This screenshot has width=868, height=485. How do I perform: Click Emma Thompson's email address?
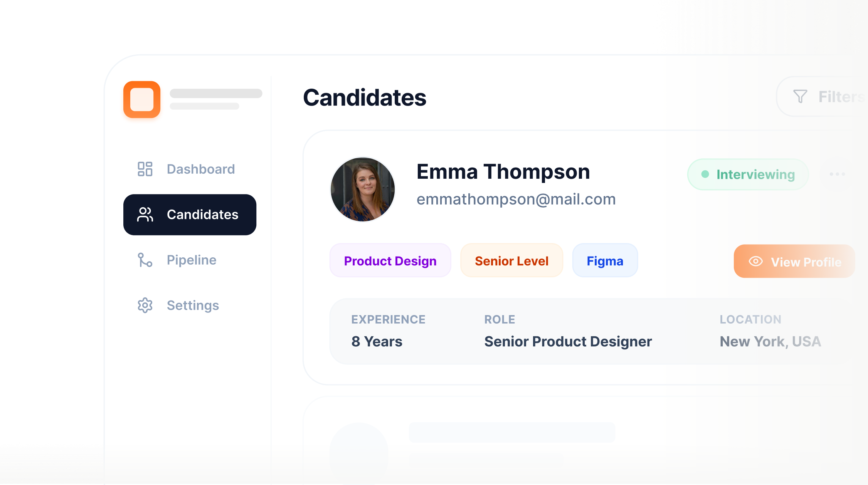[x=516, y=200]
